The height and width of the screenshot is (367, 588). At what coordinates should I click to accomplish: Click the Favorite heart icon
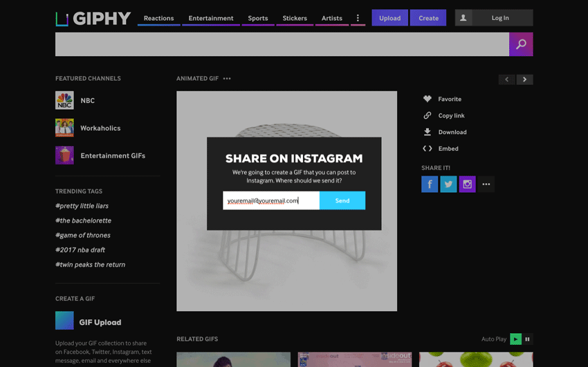pyautogui.click(x=427, y=99)
